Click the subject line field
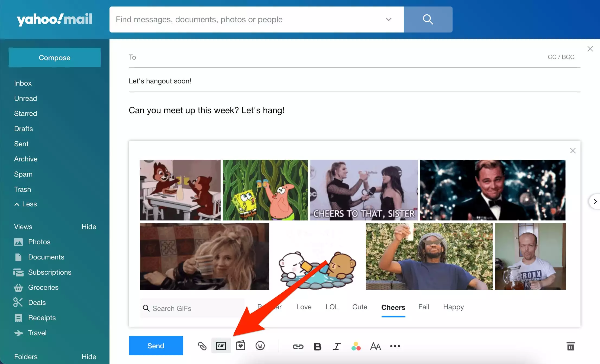The height and width of the screenshot is (364, 600). tap(354, 81)
